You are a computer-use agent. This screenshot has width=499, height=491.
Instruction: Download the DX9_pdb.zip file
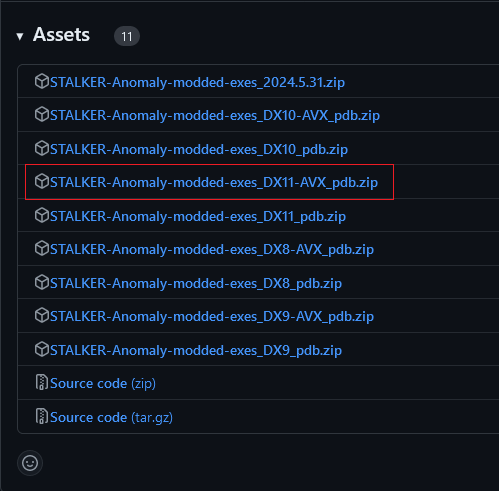pos(196,351)
